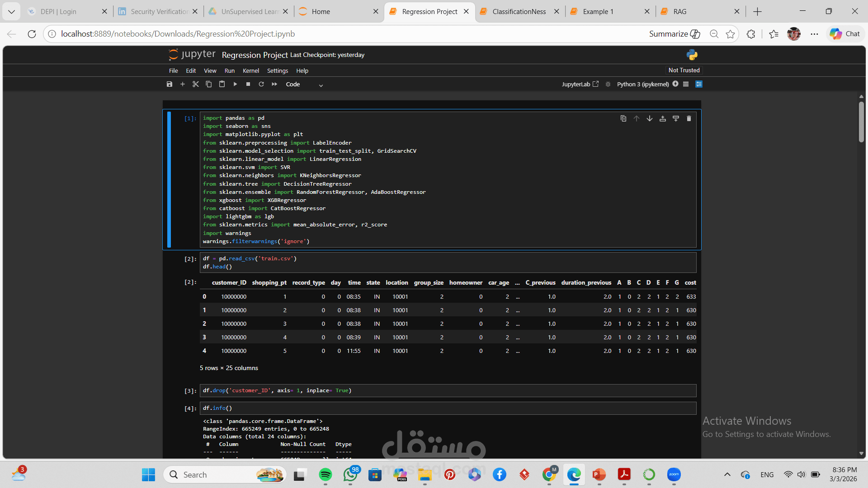Restart the kernel with the circular arrow
Viewport: 868px width, 488px height.
coord(261,84)
